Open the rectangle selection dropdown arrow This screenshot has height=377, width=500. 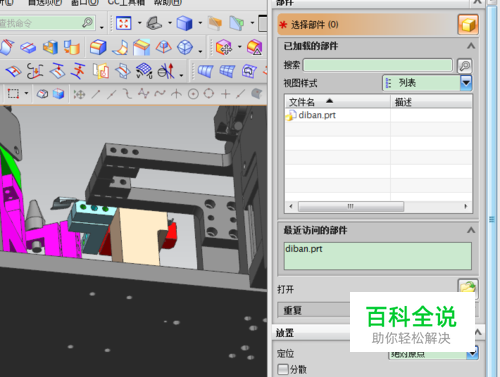pyautogui.click(x=26, y=93)
